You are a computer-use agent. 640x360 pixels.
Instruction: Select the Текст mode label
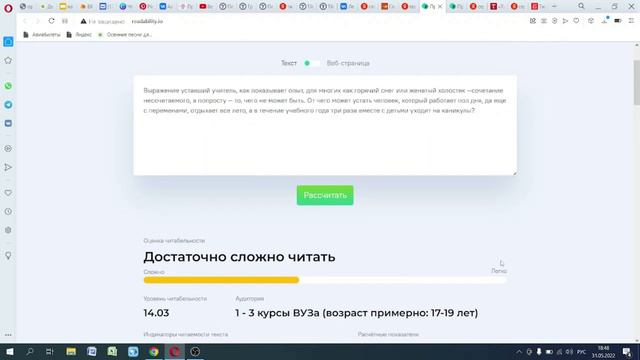(289, 63)
